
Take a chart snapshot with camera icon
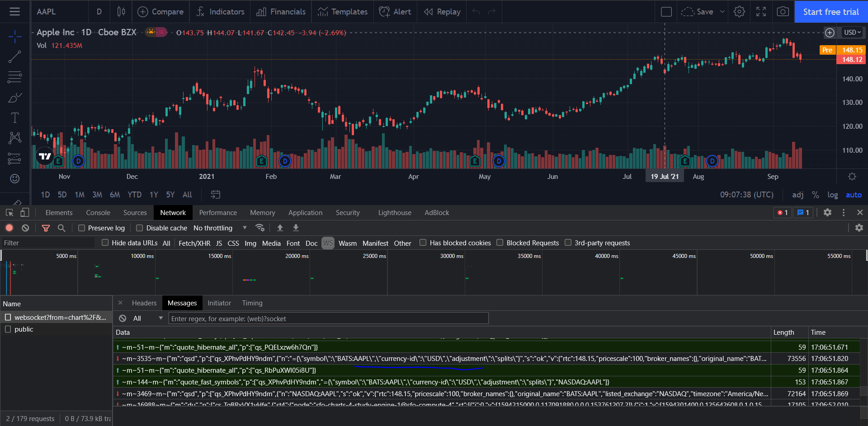tap(783, 12)
